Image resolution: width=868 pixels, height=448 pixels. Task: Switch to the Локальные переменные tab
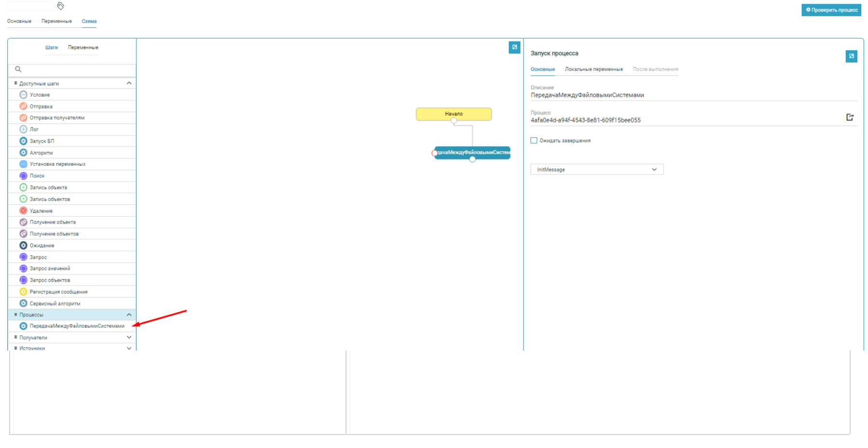(593, 69)
